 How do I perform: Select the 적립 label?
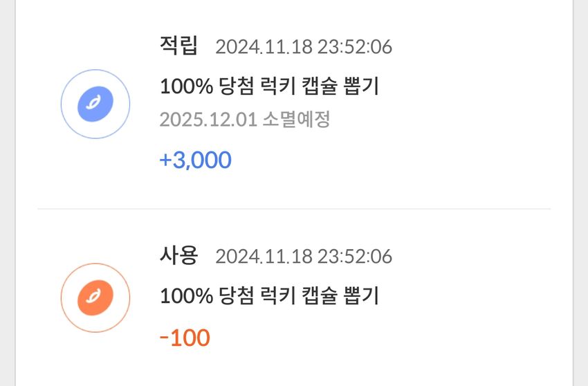coord(178,46)
